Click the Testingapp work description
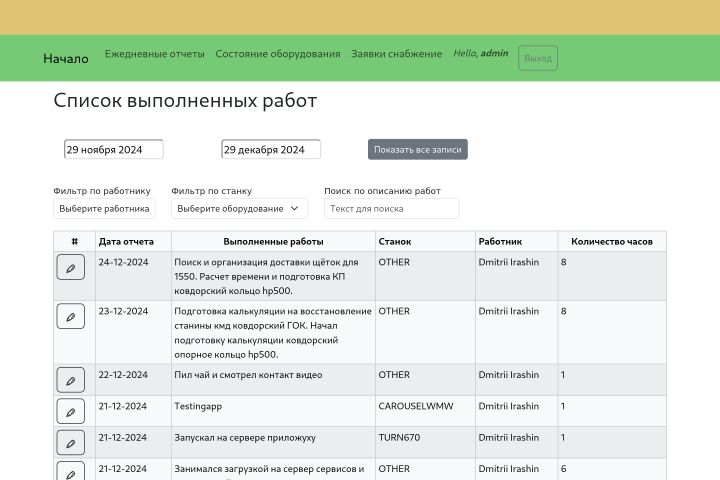 [198, 407]
